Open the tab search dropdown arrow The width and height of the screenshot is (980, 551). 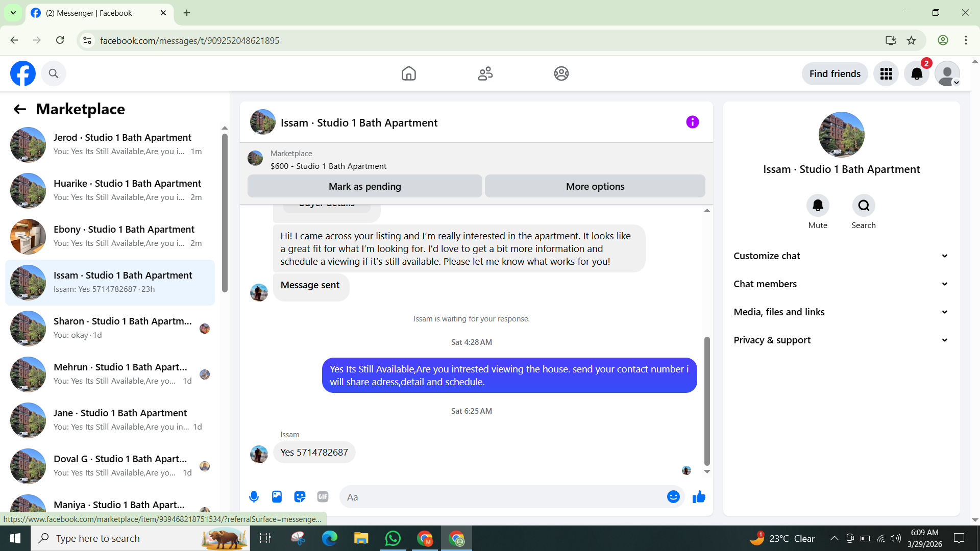[x=13, y=13]
